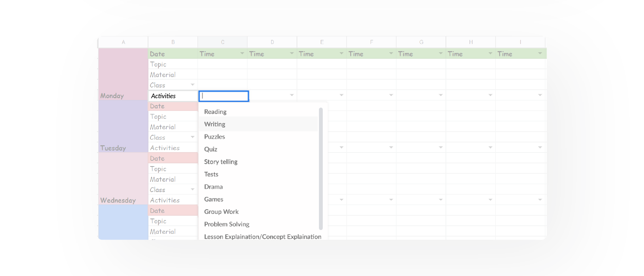
Task: Open Tuesday Activities dropdown in column G
Action: coord(441,148)
